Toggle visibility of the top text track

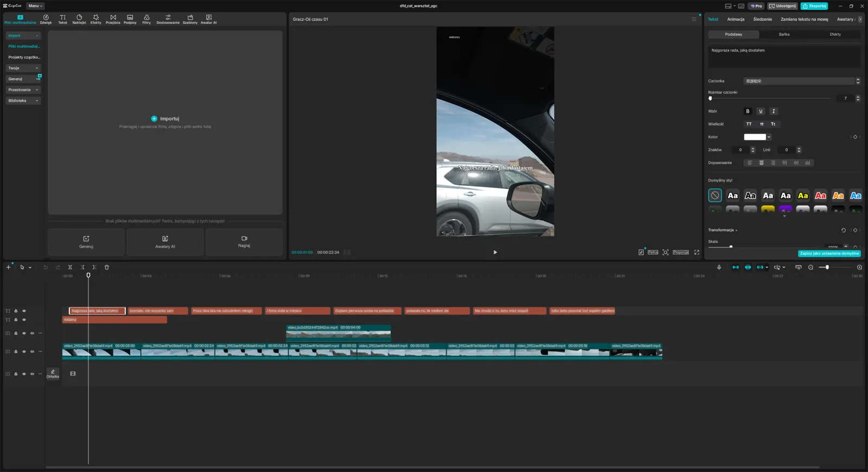tap(24, 311)
